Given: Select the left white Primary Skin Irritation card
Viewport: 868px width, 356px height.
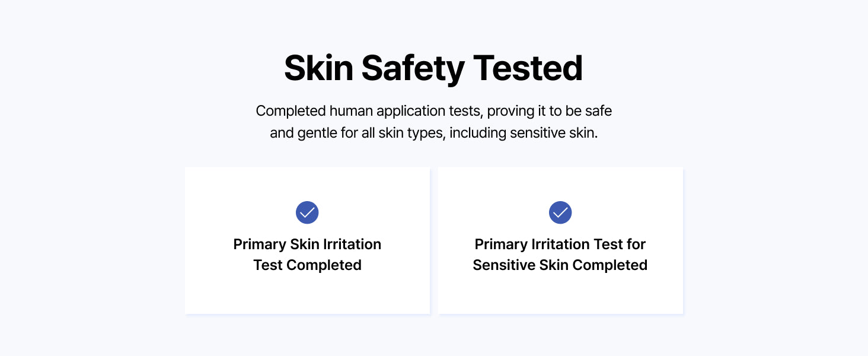Looking at the screenshot, I should point(307,240).
